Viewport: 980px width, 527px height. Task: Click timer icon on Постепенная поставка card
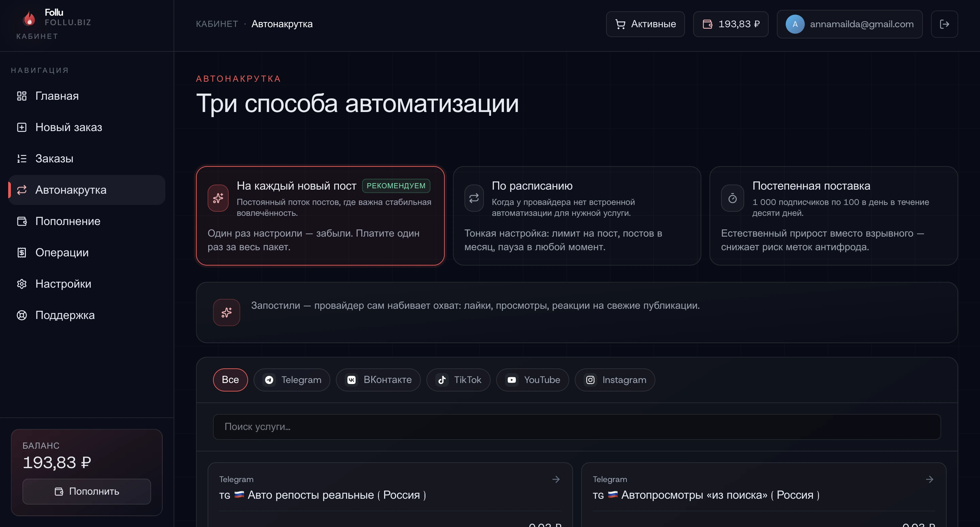coord(732,198)
